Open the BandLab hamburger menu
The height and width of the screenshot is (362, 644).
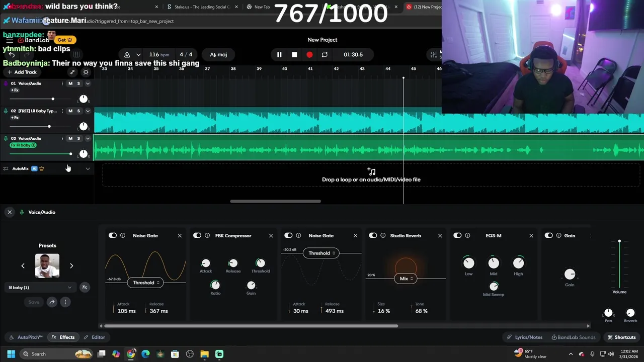tap(10, 40)
